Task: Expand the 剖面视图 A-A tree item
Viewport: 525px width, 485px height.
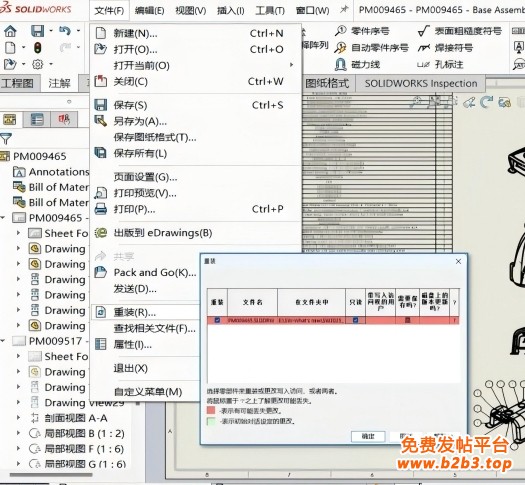Action: coord(18,417)
